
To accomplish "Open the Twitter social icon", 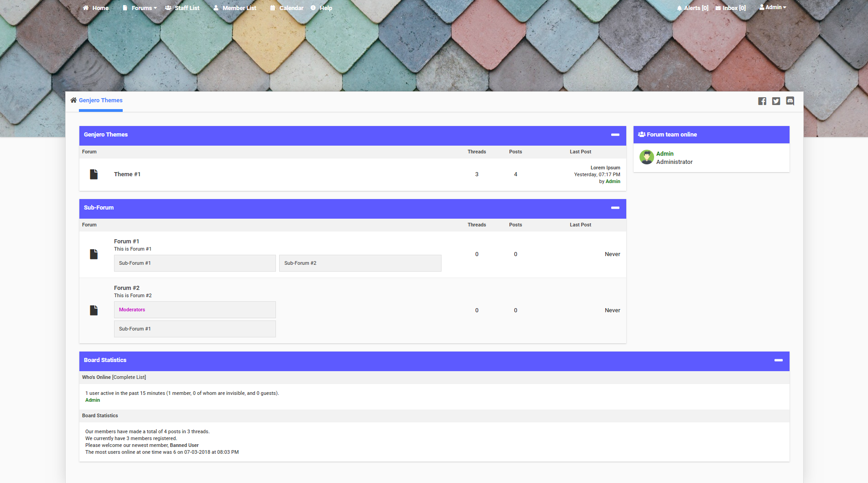I will click(x=776, y=101).
